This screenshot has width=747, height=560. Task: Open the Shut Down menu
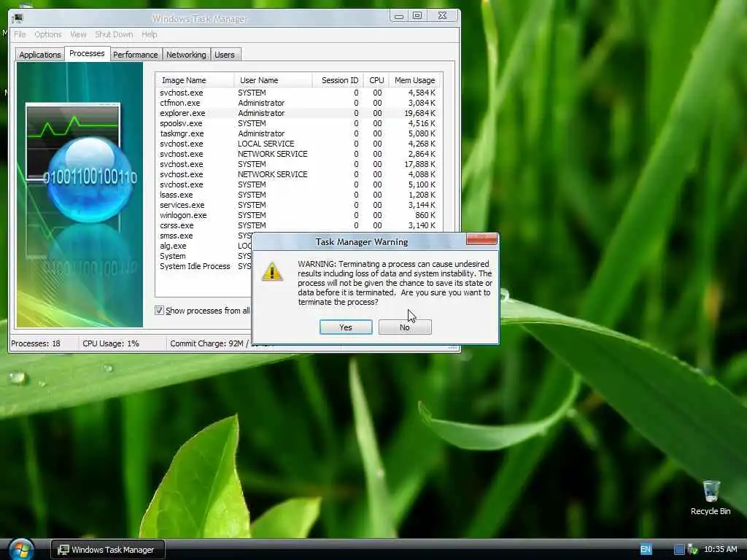click(x=114, y=34)
